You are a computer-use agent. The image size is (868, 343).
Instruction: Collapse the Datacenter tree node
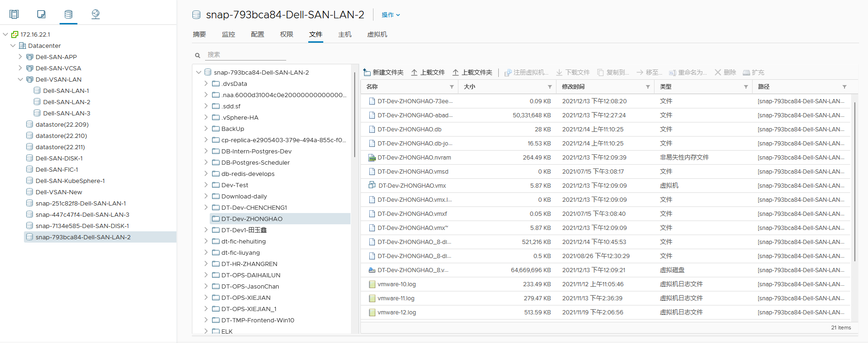(13, 46)
